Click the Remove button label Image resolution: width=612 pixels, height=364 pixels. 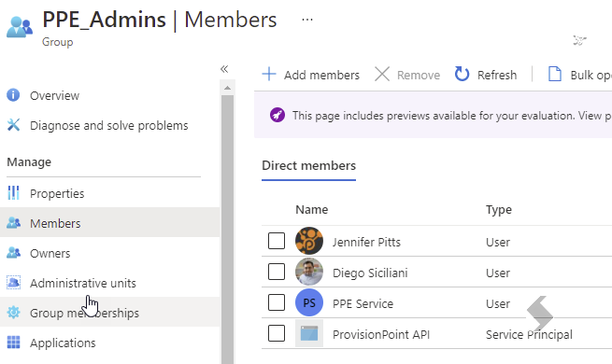click(x=419, y=75)
